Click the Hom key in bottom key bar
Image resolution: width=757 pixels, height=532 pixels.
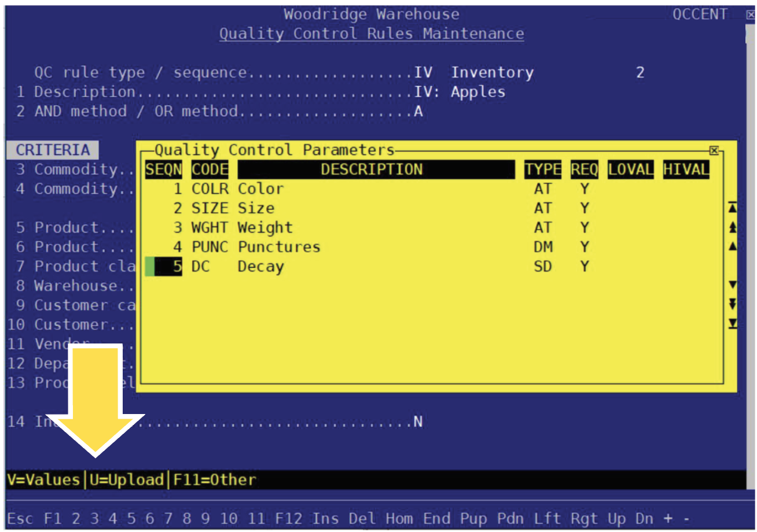400,519
